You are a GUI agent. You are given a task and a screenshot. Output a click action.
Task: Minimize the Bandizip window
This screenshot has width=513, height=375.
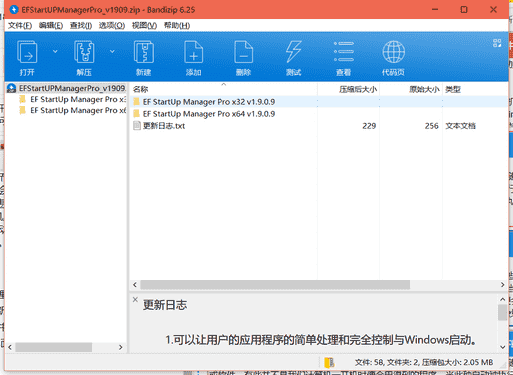point(435,10)
